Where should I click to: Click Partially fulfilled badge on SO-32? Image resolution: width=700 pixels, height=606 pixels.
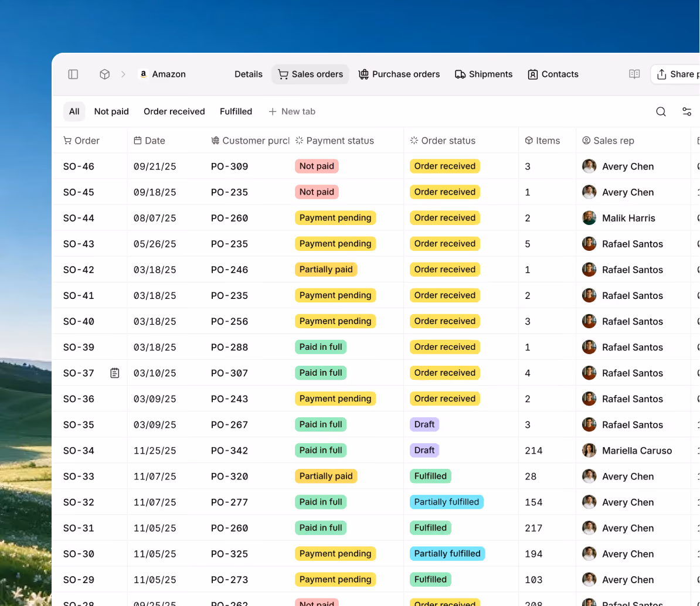pos(446,502)
